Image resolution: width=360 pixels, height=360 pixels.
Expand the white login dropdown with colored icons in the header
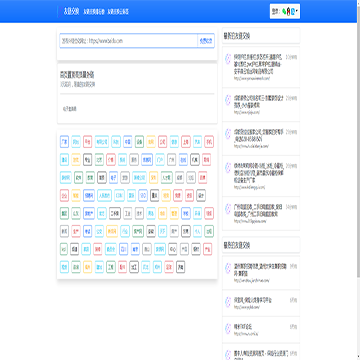tap(285, 12)
